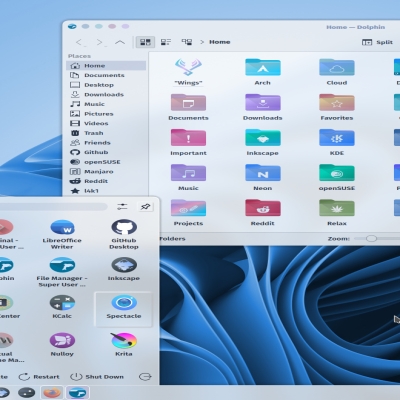400x400 pixels.
Task: Open launcher configure settings icon
Action: point(122,207)
